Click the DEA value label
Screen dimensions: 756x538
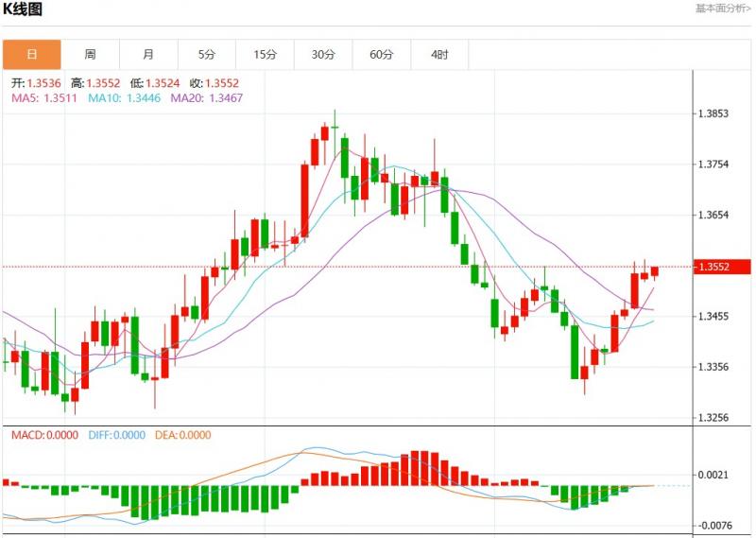182,435
